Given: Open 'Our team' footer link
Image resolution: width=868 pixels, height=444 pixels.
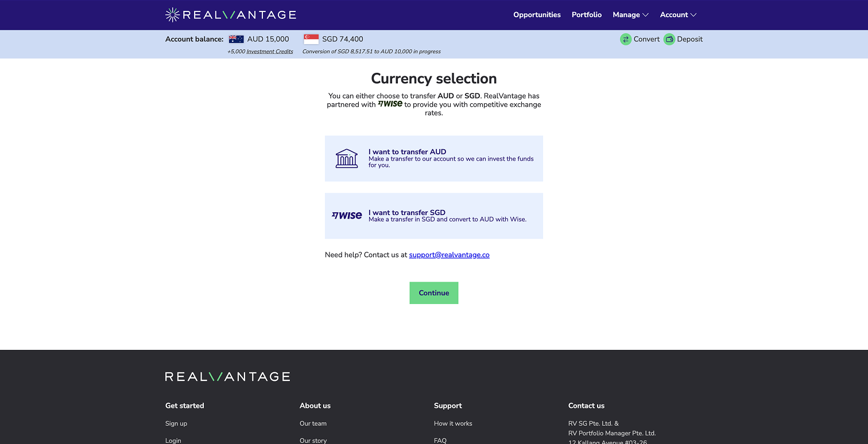Looking at the screenshot, I should tap(313, 424).
